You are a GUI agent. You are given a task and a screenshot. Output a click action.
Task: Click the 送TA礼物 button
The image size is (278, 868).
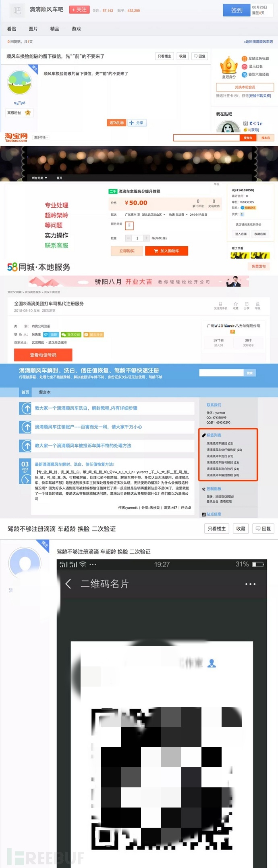116,123
